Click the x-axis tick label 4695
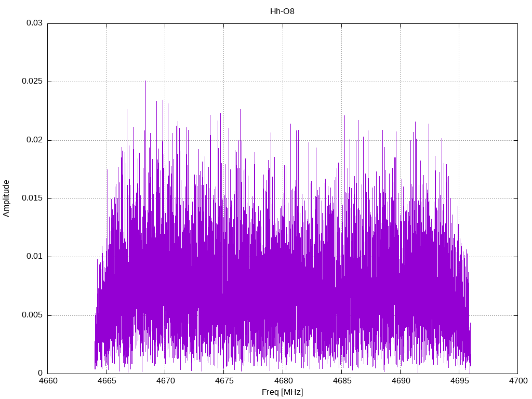Screen dimensions: 532x399 point(459,381)
